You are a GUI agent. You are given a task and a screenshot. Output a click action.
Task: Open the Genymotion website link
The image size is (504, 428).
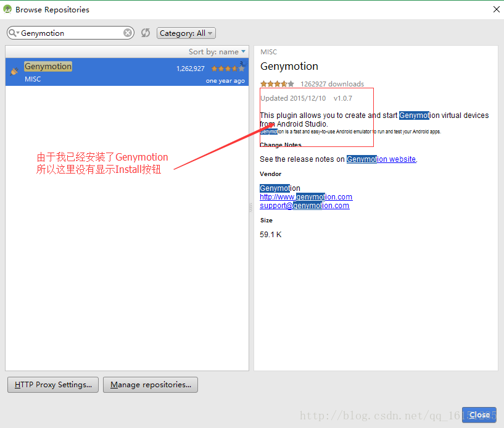pyautogui.click(x=381, y=159)
